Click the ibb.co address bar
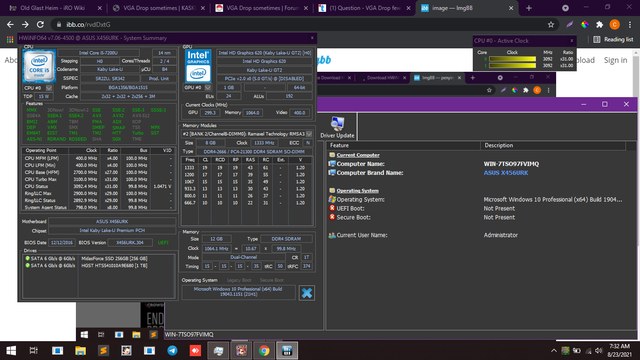The image size is (640, 360). [300, 24]
